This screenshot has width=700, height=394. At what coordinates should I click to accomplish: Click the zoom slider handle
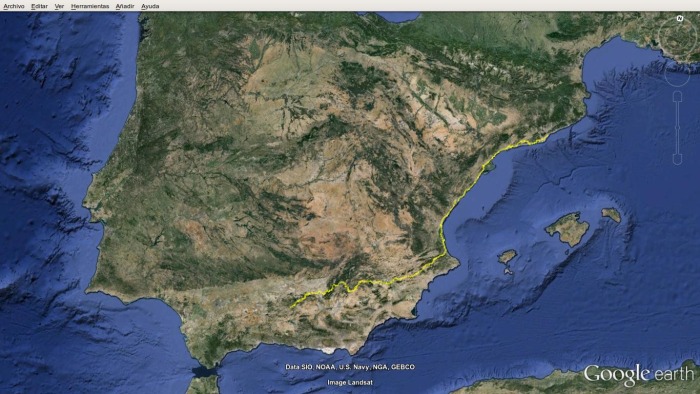click(677, 128)
